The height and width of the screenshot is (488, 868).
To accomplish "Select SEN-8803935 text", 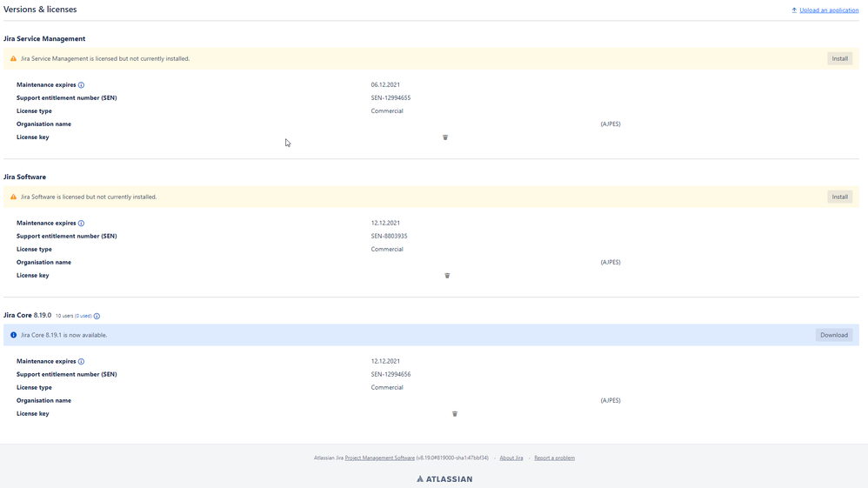I will 389,236.
